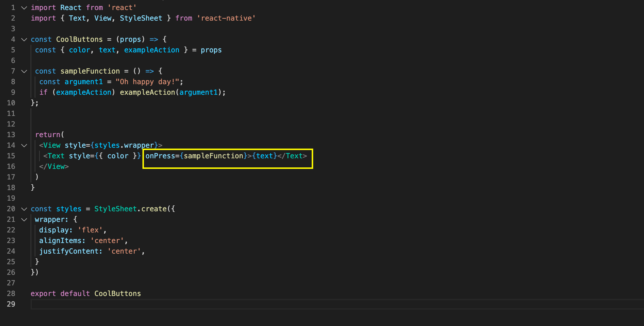Click the 'flex' value on line 22
The width and height of the screenshot is (644, 326).
pos(90,230)
